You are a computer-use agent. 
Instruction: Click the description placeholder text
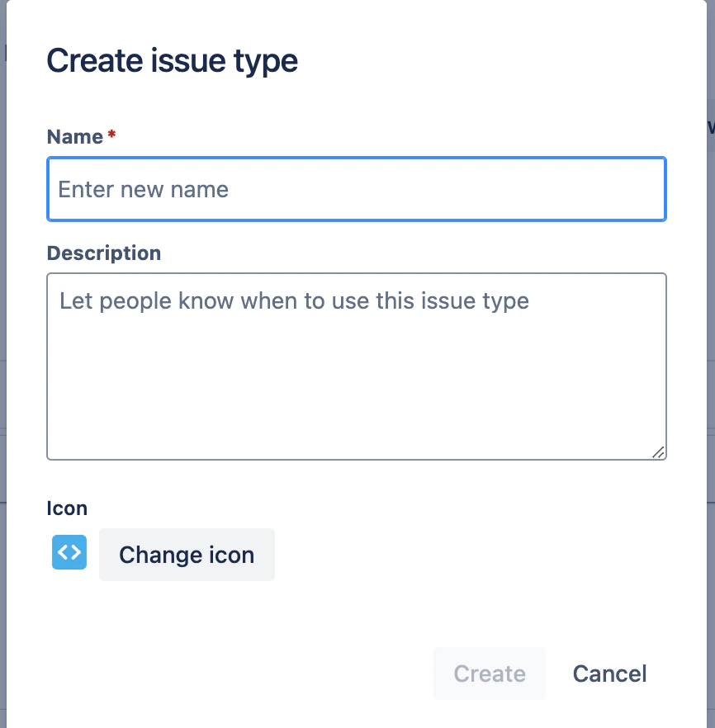(x=293, y=300)
